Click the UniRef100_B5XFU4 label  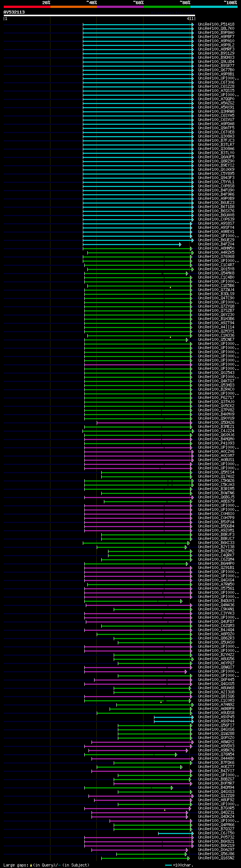(216, 522)
